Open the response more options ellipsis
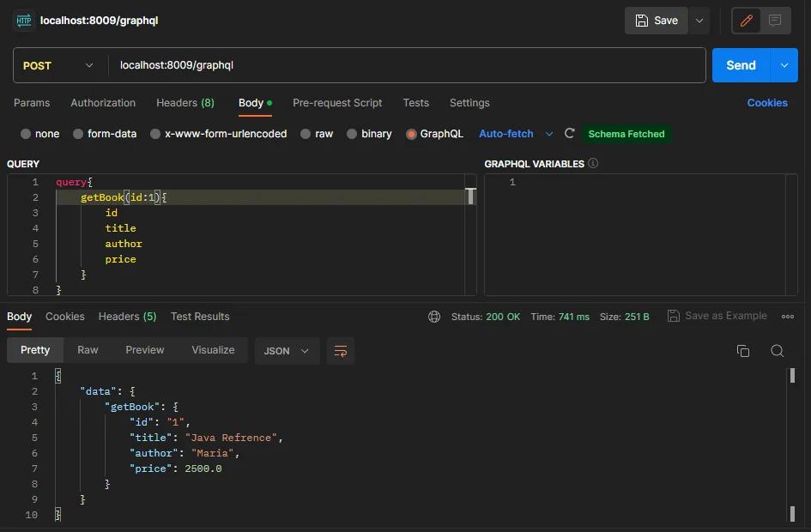The image size is (811, 532). click(x=788, y=317)
